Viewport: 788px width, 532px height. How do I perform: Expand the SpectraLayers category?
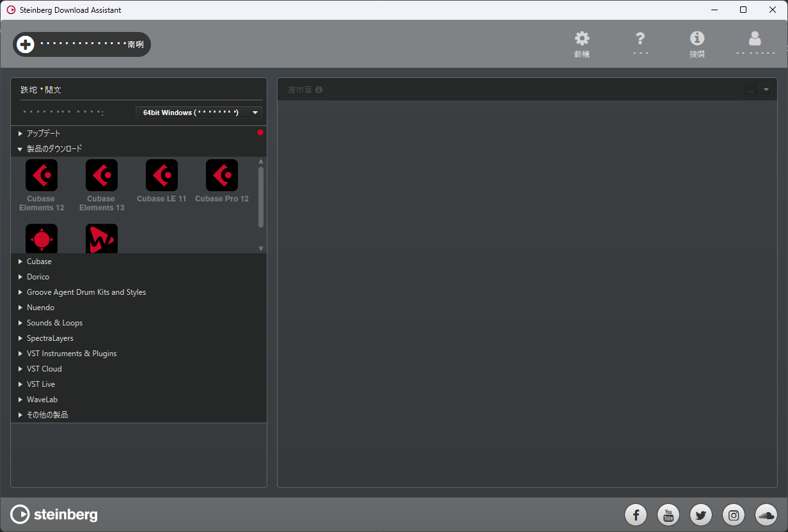[x=139, y=338]
